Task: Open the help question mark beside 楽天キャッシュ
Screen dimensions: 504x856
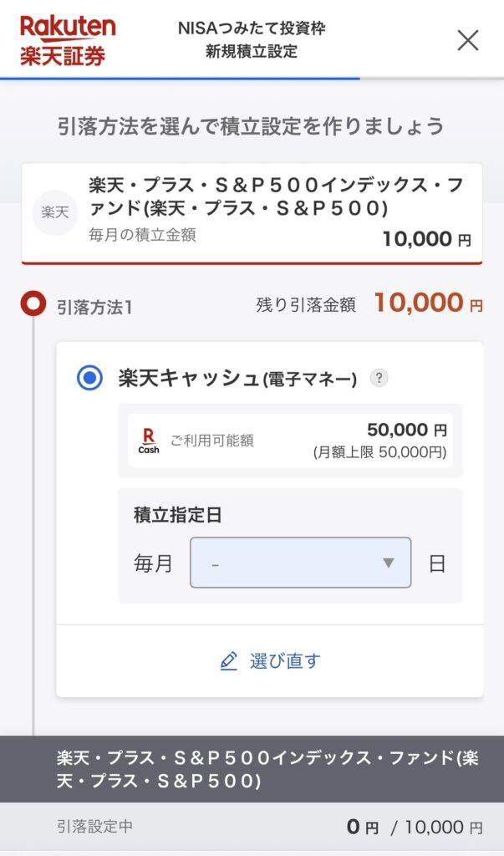Action: point(379,379)
